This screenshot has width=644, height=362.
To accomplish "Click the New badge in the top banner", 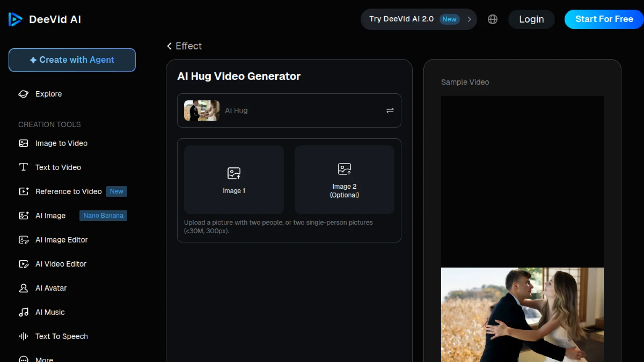I will (450, 19).
